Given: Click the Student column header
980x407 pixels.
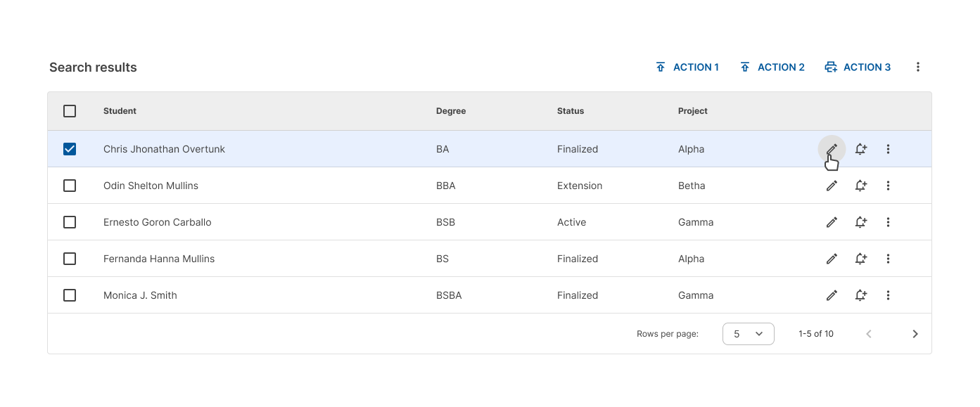Looking at the screenshot, I should point(120,111).
